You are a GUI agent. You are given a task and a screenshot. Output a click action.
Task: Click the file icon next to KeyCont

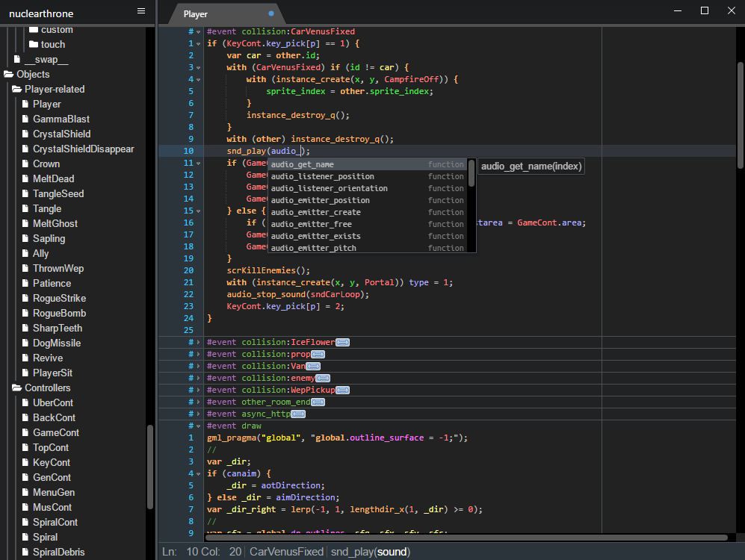point(25,462)
